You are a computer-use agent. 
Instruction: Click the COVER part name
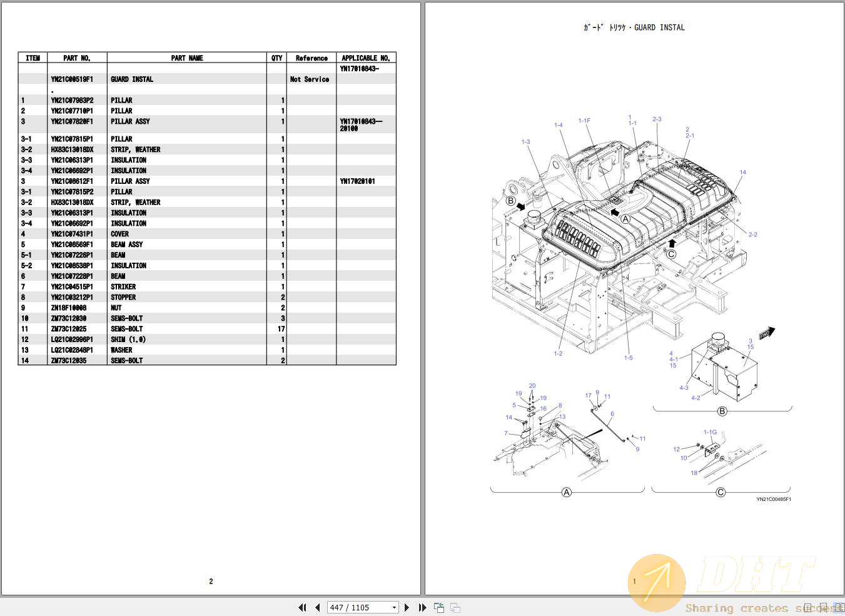pyautogui.click(x=119, y=234)
